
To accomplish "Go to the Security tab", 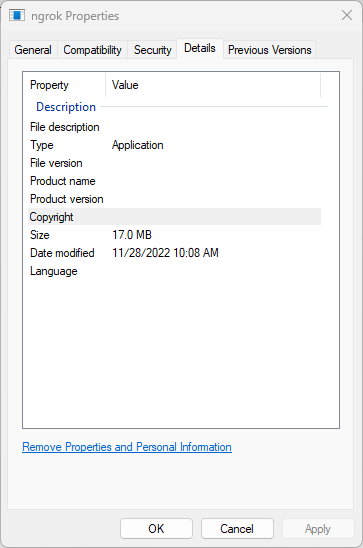I will click(153, 50).
